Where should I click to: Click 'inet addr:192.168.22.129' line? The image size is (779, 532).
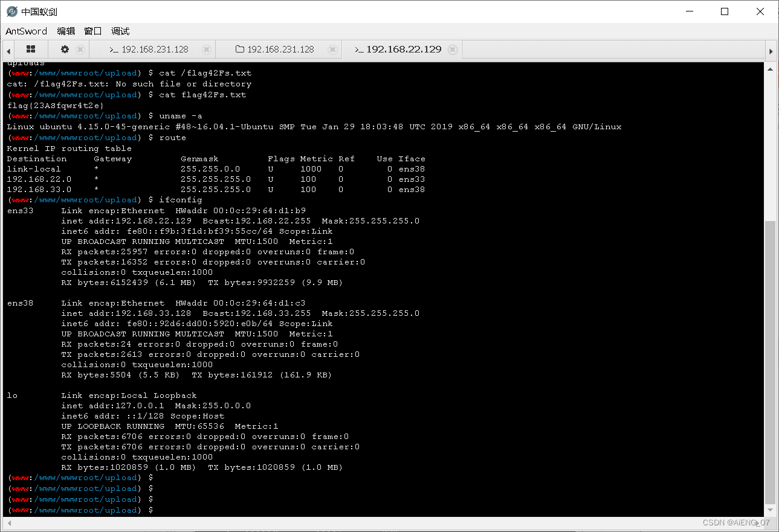click(241, 221)
